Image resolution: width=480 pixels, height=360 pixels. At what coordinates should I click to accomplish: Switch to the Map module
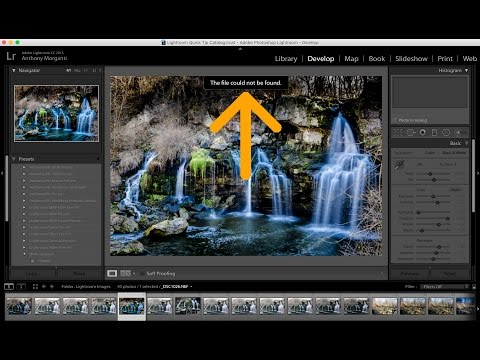(351, 59)
